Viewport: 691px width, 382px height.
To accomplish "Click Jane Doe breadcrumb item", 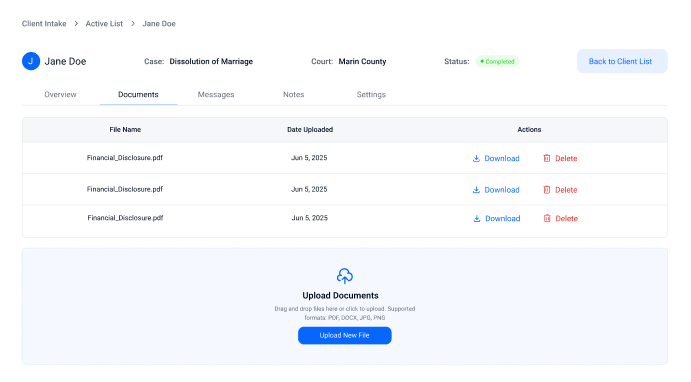I will [x=159, y=23].
